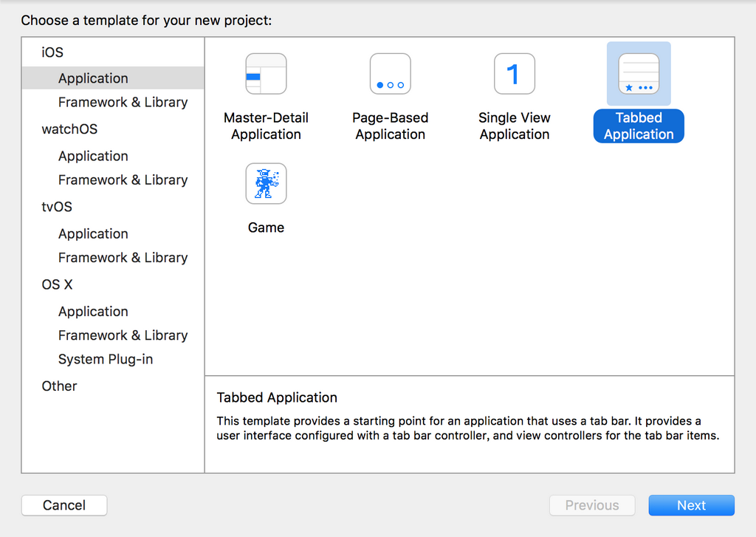Image resolution: width=756 pixels, height=537 pixels.
Task: Choose the Page-Based Application template icon
Action: (390, 74)
